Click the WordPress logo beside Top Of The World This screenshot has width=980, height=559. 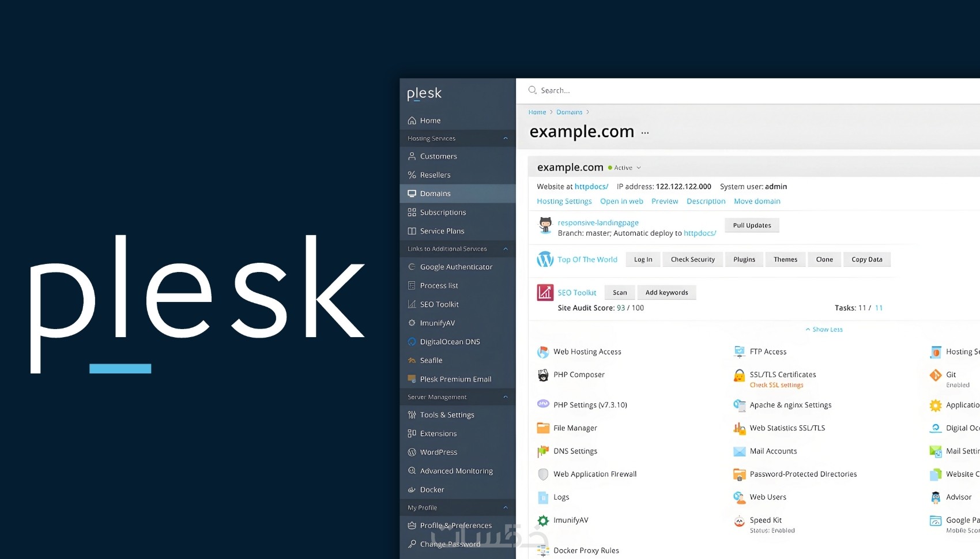545,259
